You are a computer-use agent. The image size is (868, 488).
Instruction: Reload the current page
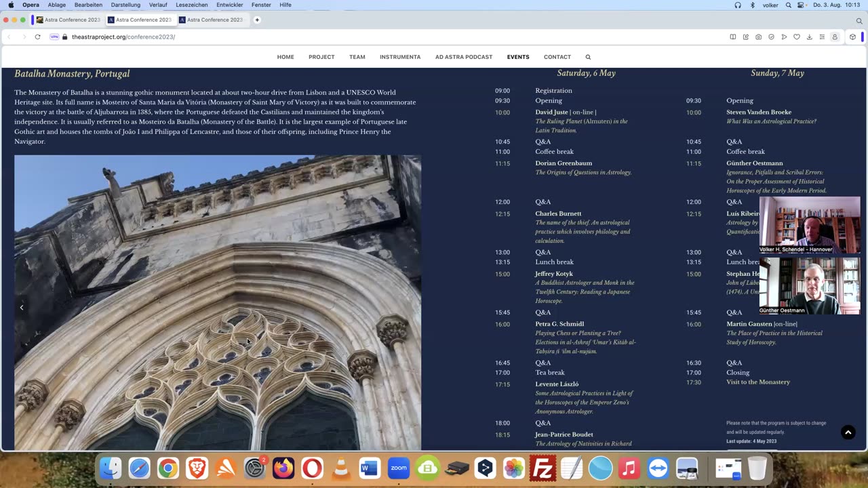click(37, 37)
